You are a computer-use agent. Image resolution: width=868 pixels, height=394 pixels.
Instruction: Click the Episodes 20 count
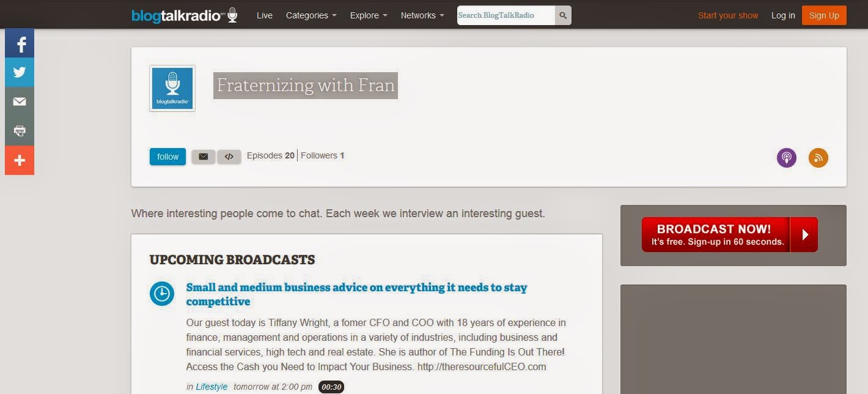[271, 155]
